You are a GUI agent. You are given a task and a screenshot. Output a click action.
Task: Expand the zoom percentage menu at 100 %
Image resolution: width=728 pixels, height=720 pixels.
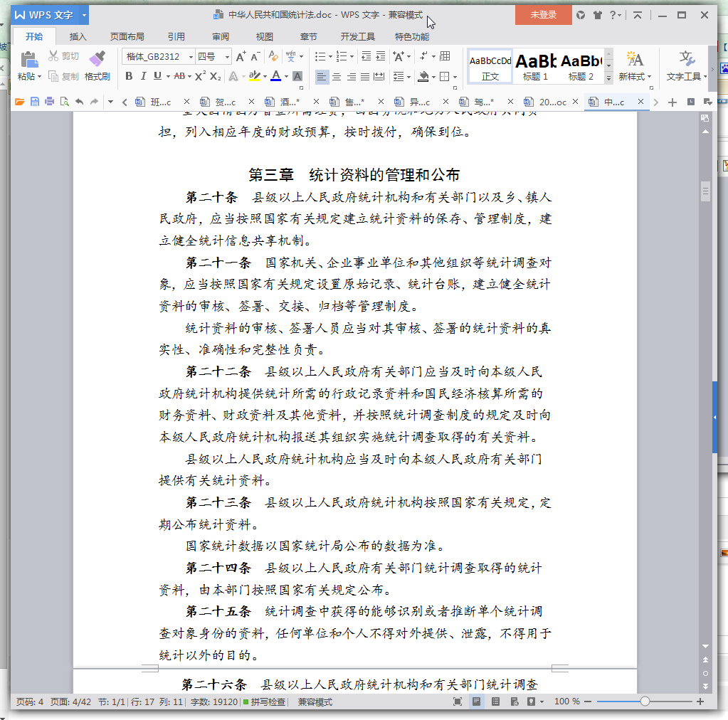pos(567,702)
